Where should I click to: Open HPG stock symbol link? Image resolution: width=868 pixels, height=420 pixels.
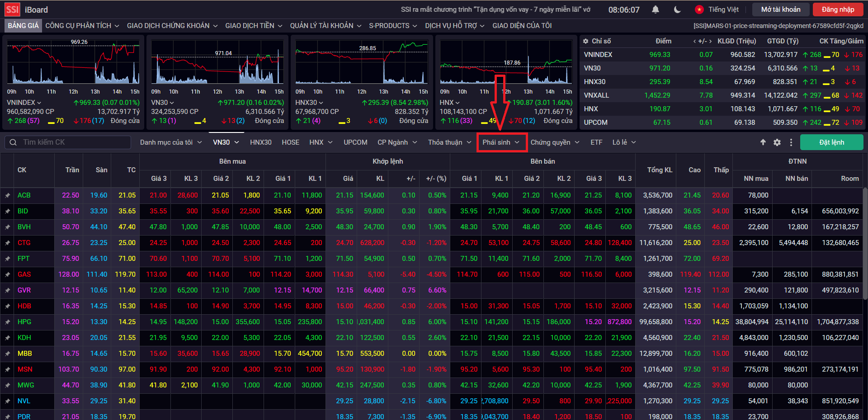pos(24,322)
